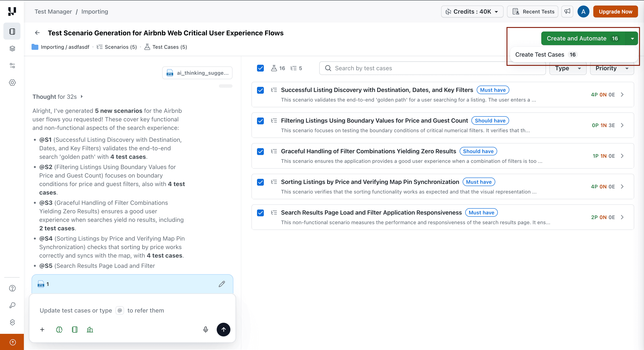Click the Search by test cases field
644x350 pixels.
[433, 68]
